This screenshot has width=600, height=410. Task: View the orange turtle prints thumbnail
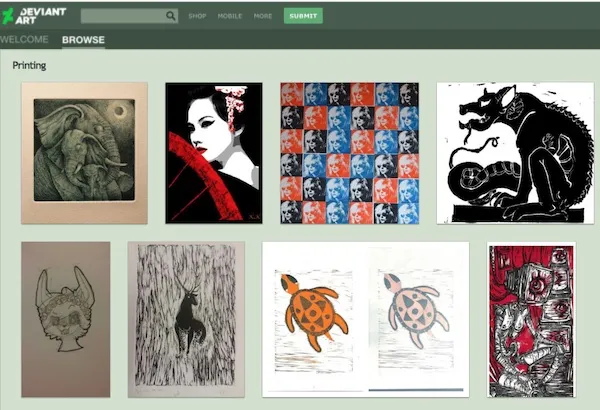[365, 319]
